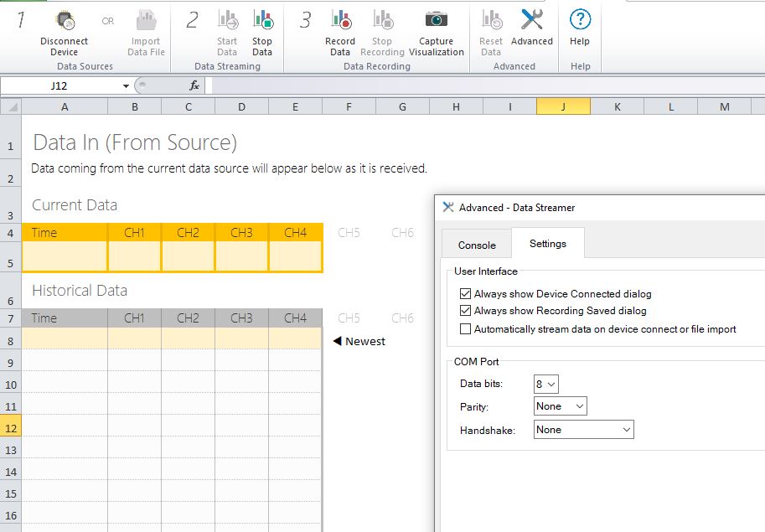Switch to the Console tab
The image size is (765, 532).
[x=477, y=245]
